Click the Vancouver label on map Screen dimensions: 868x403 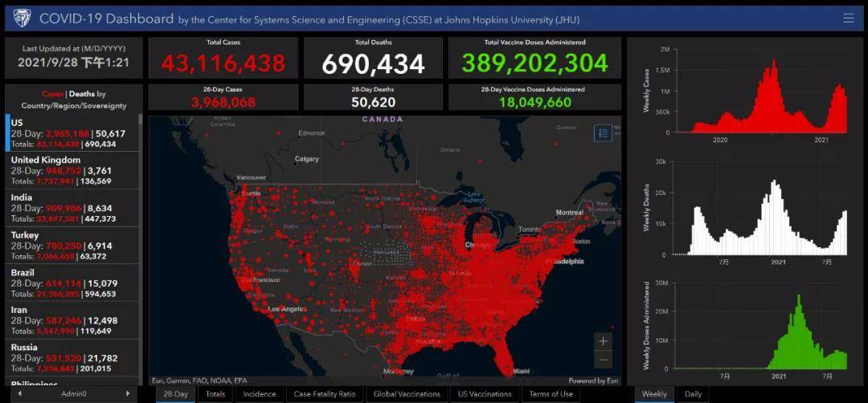[x=252, y=178]
